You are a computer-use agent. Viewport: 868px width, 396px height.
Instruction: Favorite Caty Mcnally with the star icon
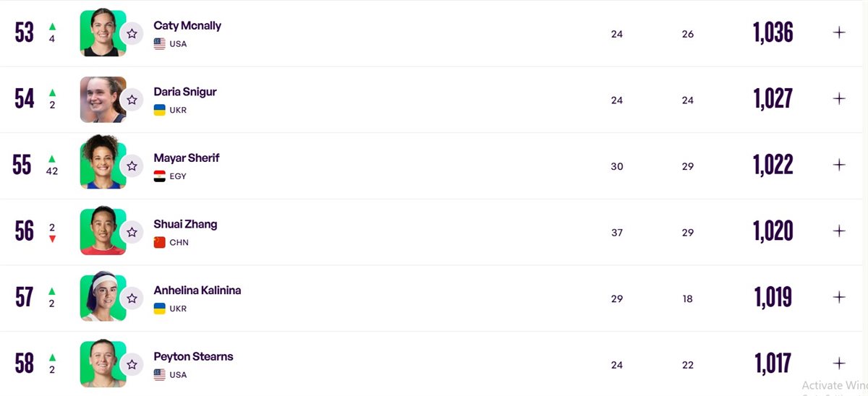tap(132, 33)
